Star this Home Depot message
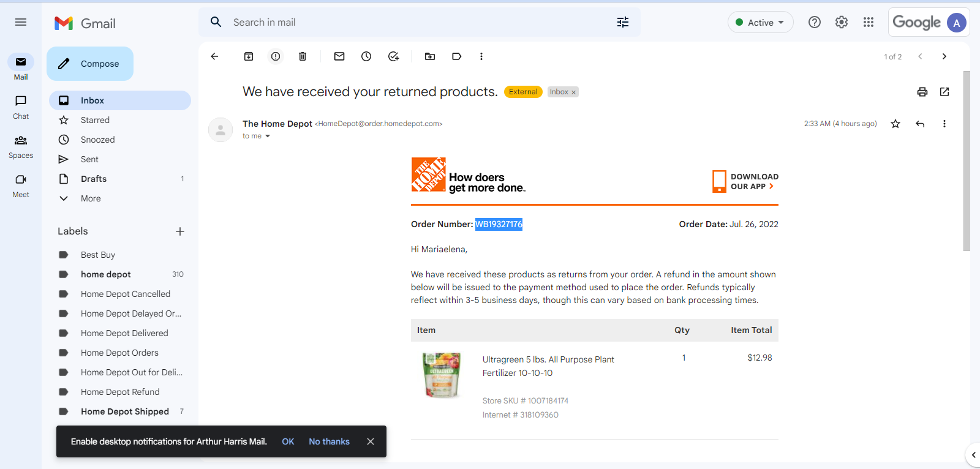Viewport: 980px width, 469px height. 895,124
